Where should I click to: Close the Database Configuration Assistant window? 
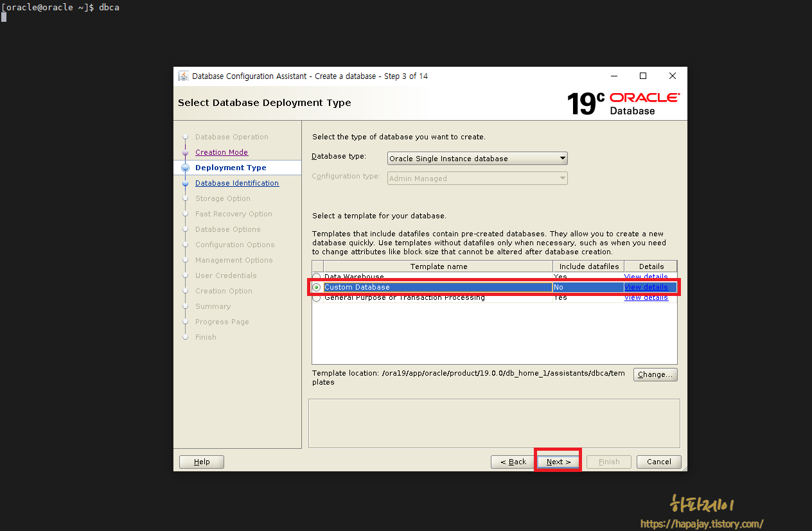point(673,76)
